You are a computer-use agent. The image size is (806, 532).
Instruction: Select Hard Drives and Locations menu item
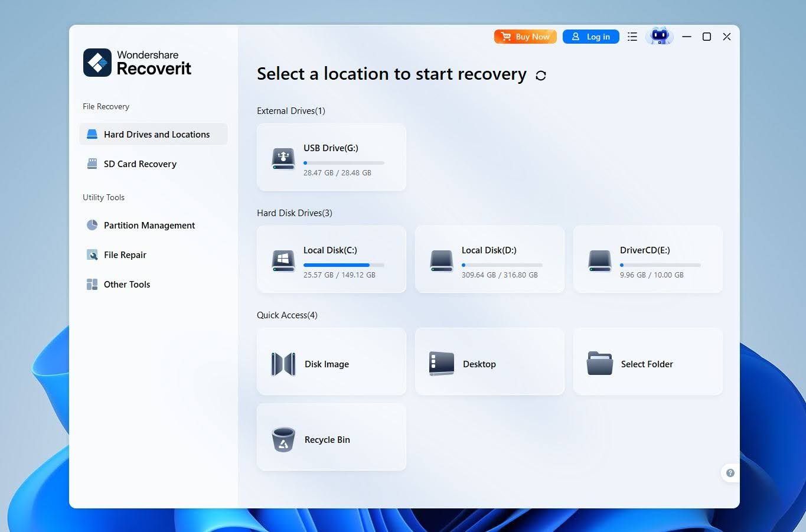coord(154,135)
